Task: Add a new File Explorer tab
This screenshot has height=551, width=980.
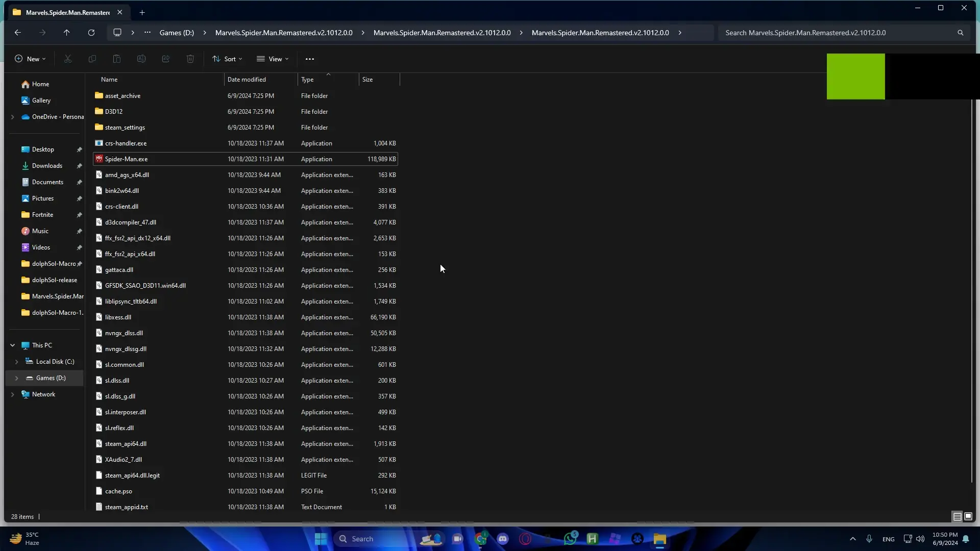Action: point(142,12)
